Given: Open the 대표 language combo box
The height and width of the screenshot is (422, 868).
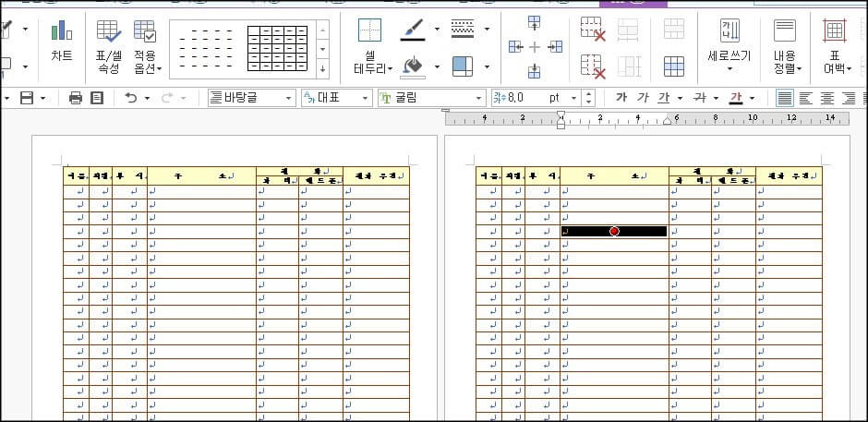Looking at the screenshot, I should tap(337, 99).
